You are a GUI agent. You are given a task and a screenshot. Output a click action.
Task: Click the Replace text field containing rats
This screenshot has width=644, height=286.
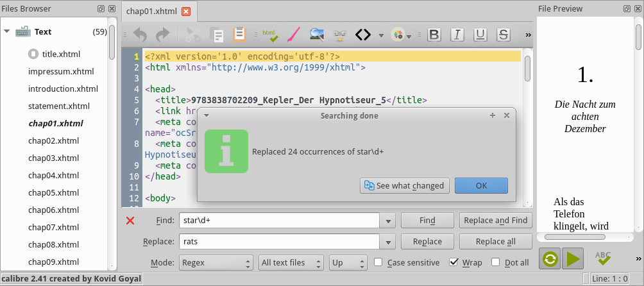[279, 242]
